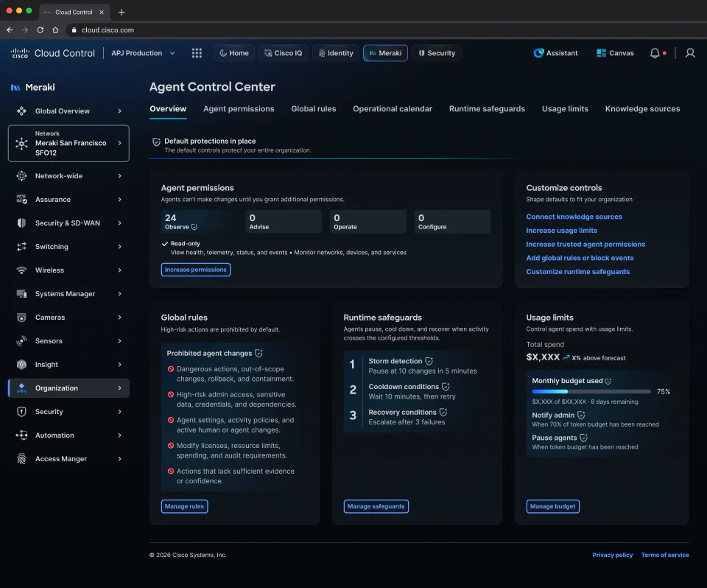Viewport: 707px width, 588px height.
Task: Open the apps grid launcher icon
Action: (197, 53)
